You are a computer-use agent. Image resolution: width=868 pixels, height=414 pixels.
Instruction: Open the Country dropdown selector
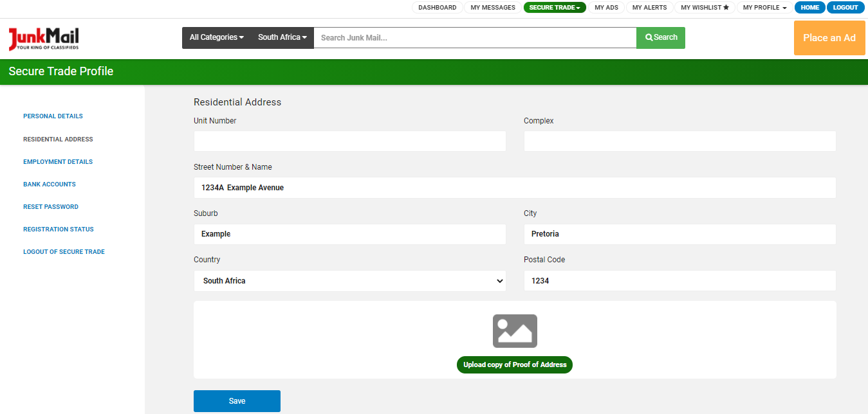(x=349, y=280)
